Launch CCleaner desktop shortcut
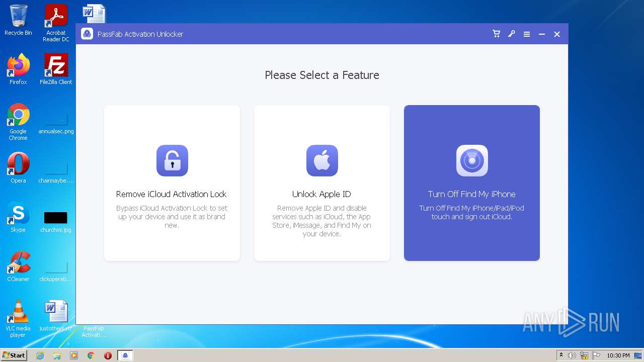The width and height of the screenshot is (644, 362). [18, 266]
